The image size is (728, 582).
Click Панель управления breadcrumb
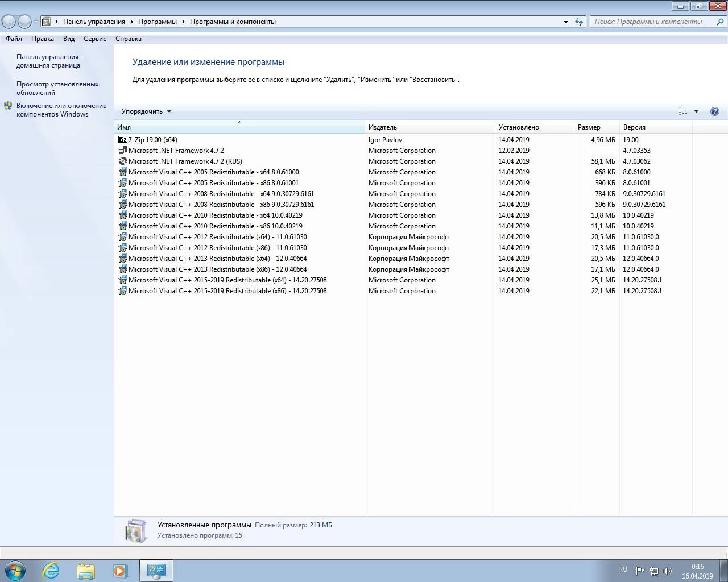(94, 22)
